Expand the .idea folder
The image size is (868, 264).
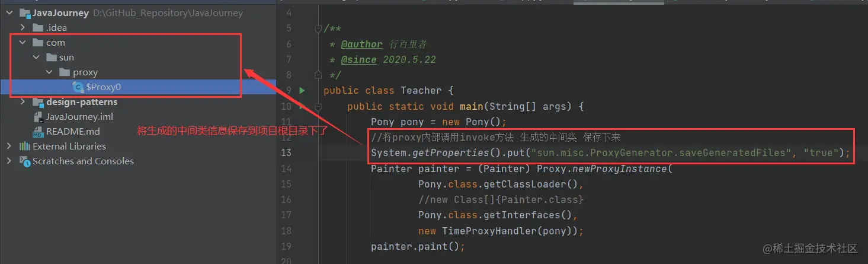click(23, 27)
